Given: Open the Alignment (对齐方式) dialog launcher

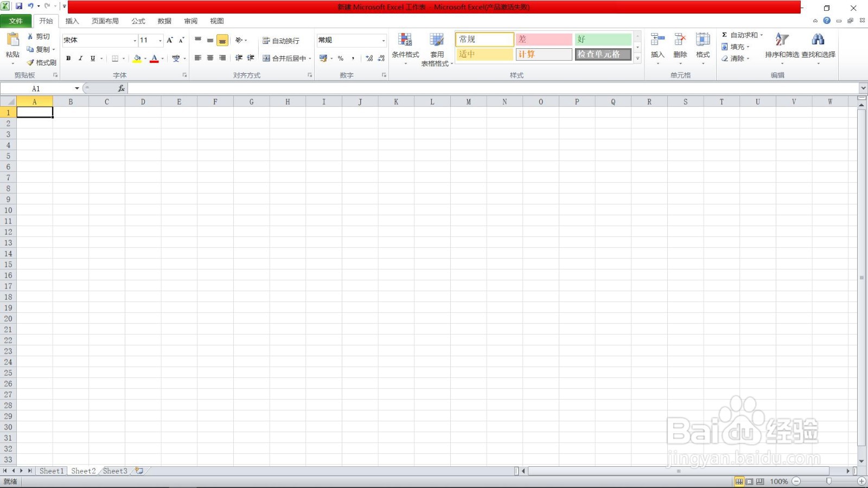Looking at the screenshot, I should [x=310, y=75].
